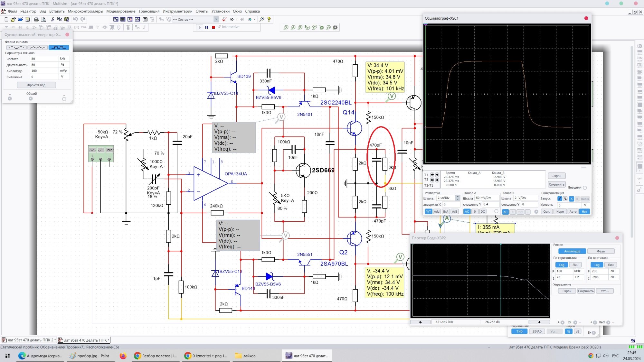644x362 pixels.
Task: Open frequency unit kHz dropdown in generator
Action: point(64,59)
